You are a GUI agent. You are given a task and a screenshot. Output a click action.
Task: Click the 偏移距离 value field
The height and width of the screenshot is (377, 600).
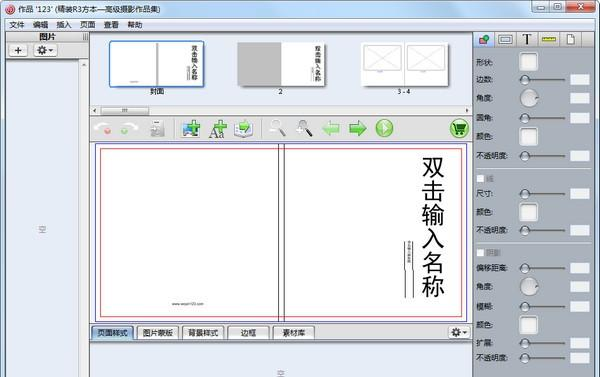[x=580, y=268]
